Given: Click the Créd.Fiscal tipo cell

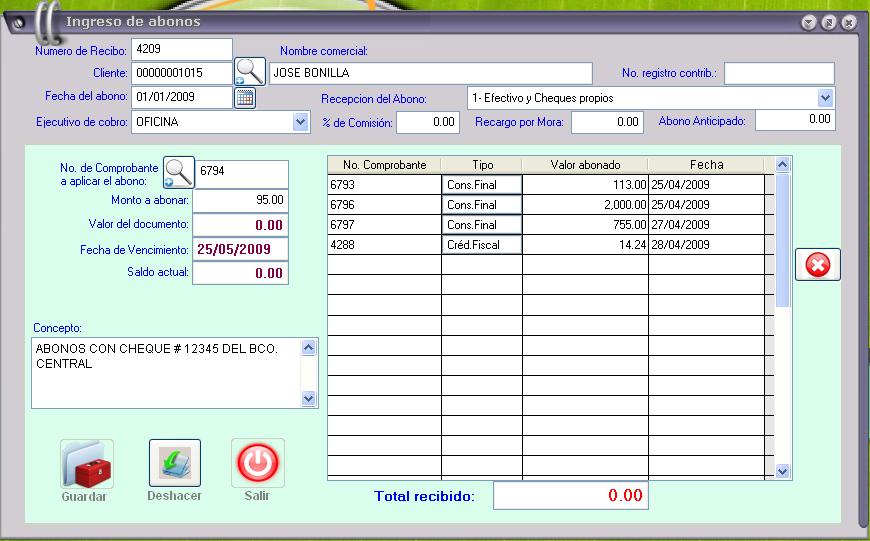Looking at the screenshot, I should pos(482,245).
